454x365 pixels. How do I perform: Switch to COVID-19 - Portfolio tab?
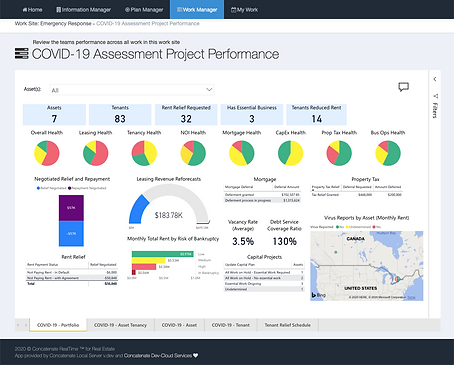(58, 325)
